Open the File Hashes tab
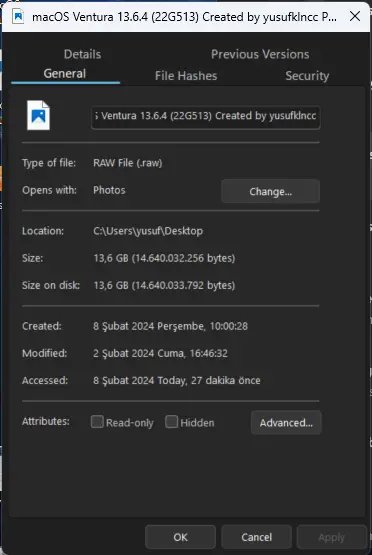The image size is (372, 555). (186, 75)
